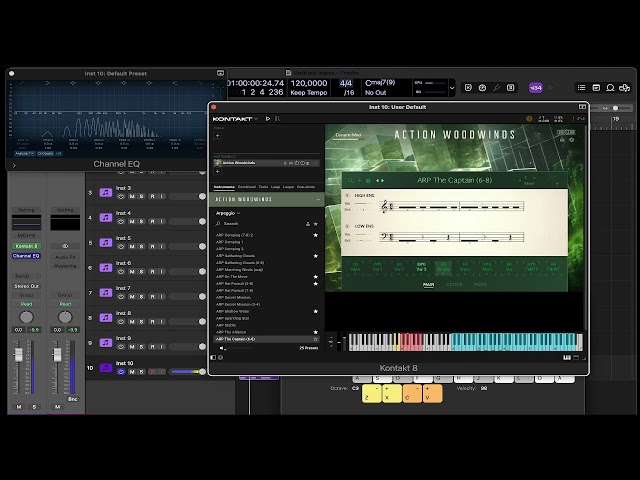Click the Inst 3 instrument track icon
Image resolution: width=640 pixels, height=480 pixels.
pyautogui.click(x=106, y=192)
